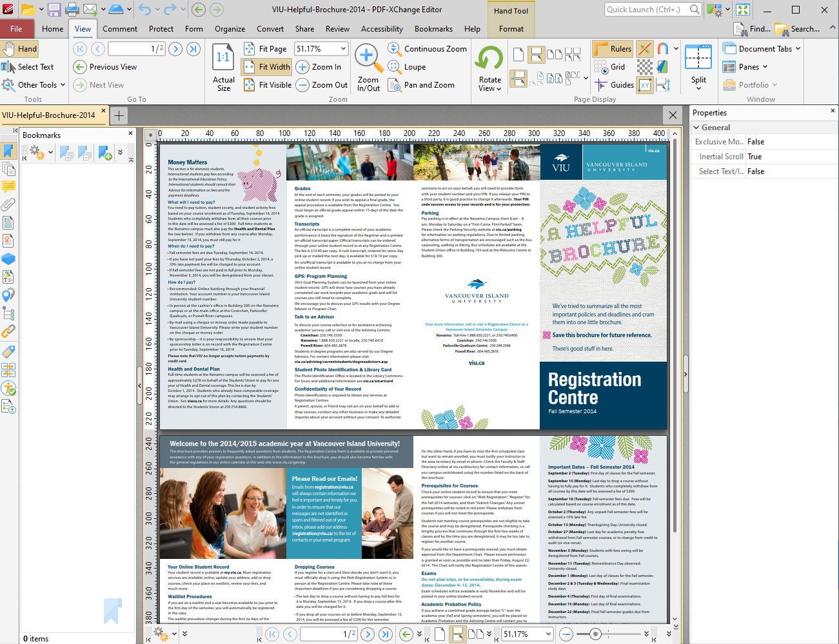This screenshot has height=644, width=839.
Task: Open the Accessibility menu tab
Action: (x=382, y=28)
